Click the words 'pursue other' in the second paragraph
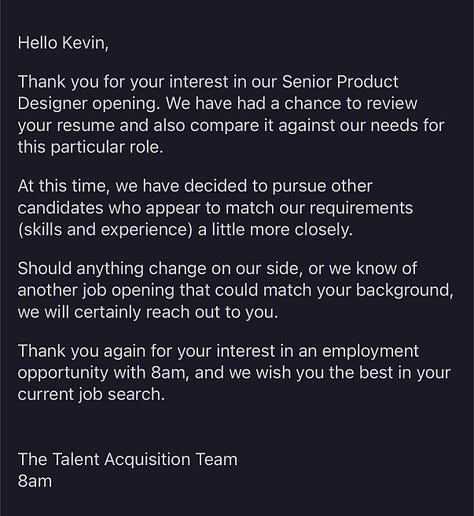The height and width of the screenshot is (516, 474). coord(322,187)
